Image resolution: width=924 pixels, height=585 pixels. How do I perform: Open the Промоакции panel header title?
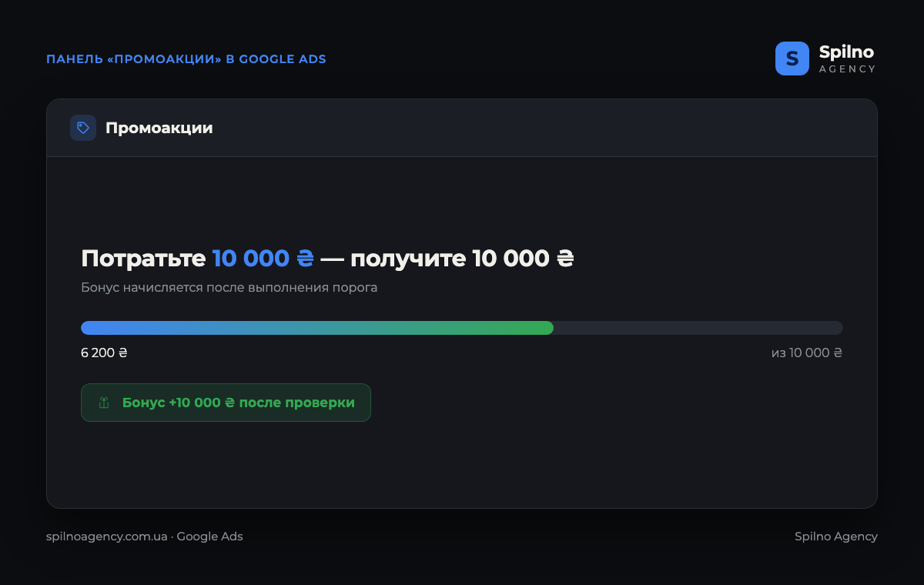pos(159,128)
